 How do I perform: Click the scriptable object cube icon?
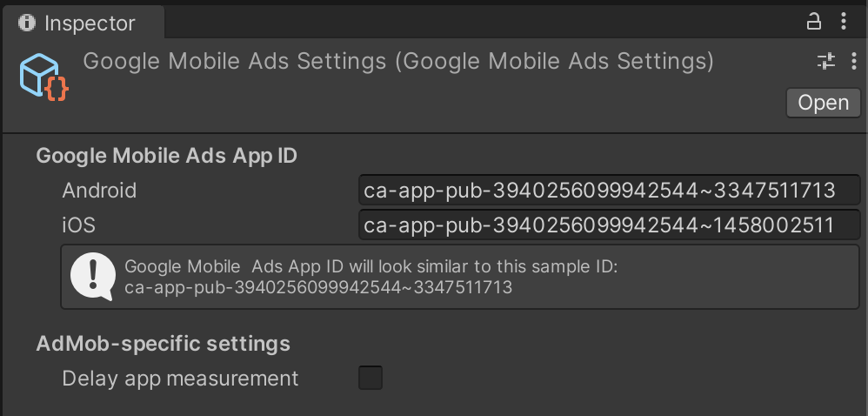44,77
